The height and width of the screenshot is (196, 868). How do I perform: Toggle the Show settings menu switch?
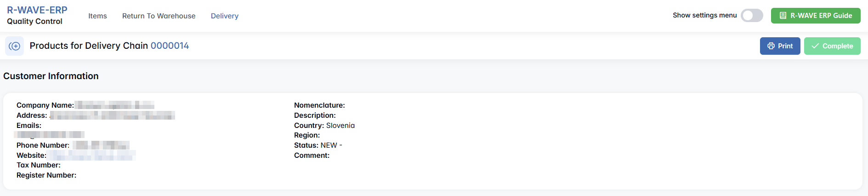[752, 16]
